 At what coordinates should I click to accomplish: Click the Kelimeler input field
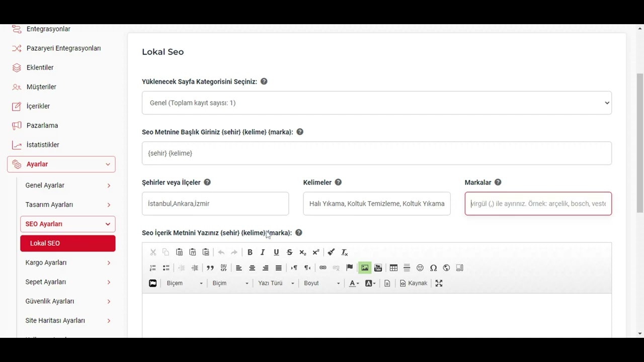coord(377,204)
